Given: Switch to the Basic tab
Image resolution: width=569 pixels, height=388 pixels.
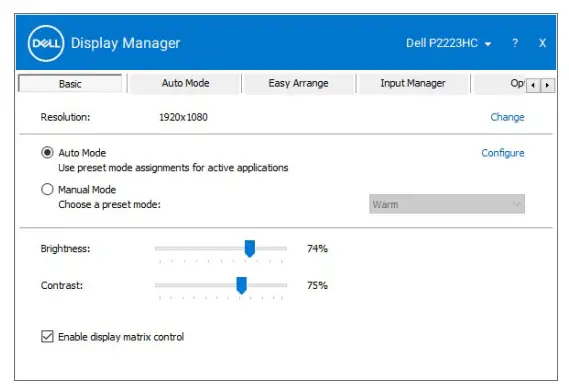Looking at the screenshot, I should (x=70, y=83).
